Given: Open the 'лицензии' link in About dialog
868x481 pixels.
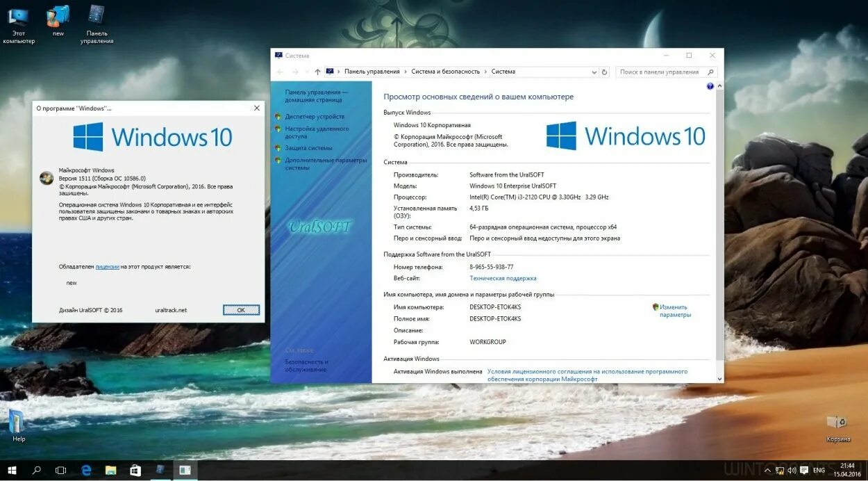Looking at the screenshot, I should pos(107,266).
